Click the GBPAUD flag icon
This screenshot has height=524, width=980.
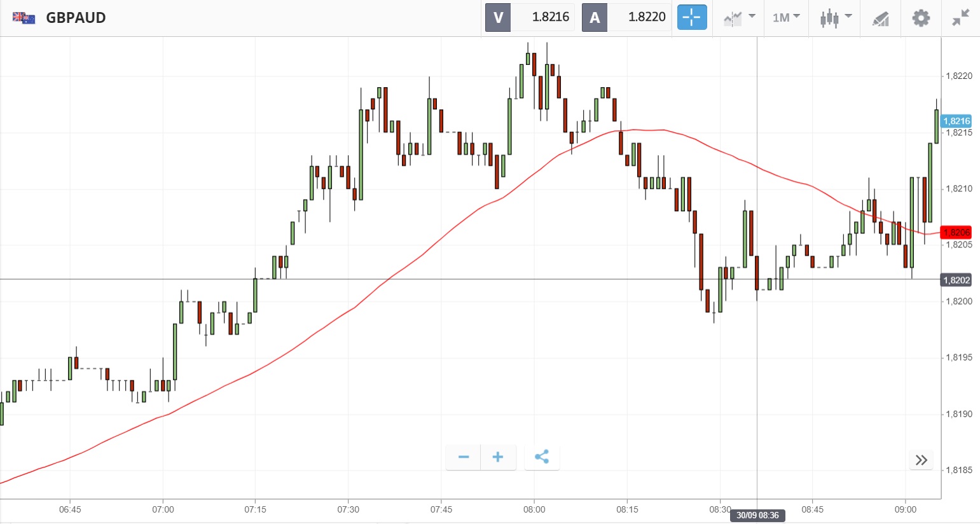point(24,18)
